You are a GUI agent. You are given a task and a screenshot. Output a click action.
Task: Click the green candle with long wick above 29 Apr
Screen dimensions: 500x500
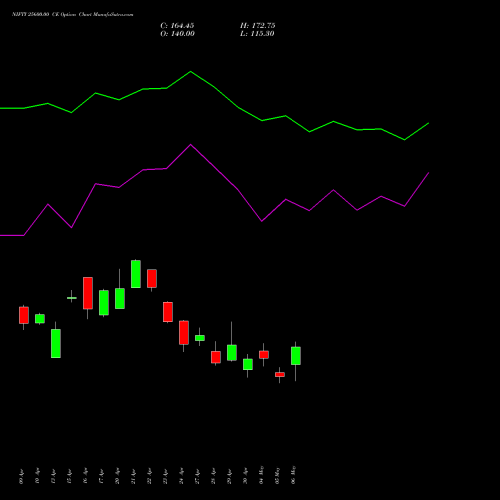(232, 353)
